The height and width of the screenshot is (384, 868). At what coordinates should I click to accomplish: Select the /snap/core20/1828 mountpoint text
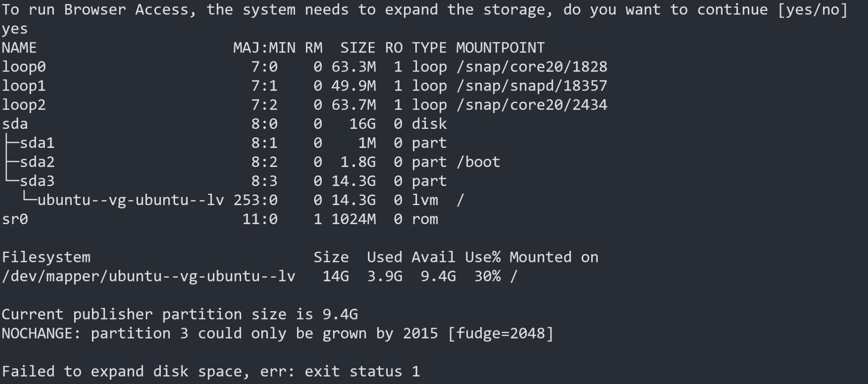[532, 67]
